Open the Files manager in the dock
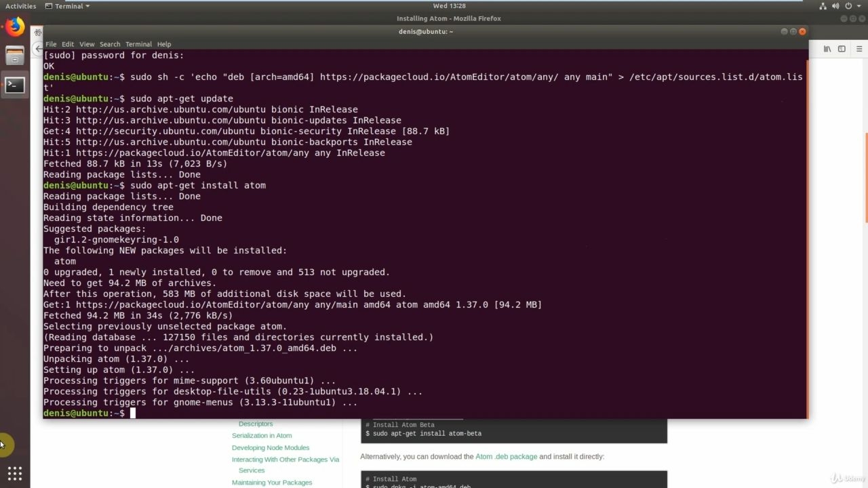 click(15, 55)
